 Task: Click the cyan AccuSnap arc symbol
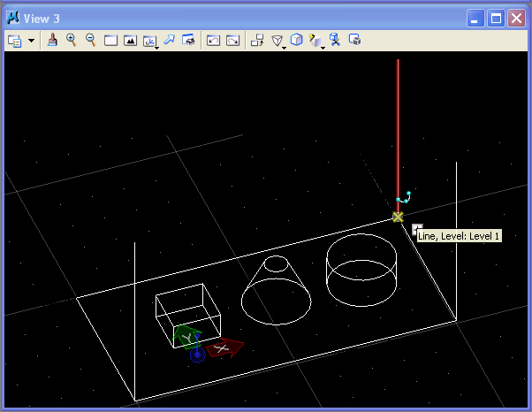tap(404, 197)
